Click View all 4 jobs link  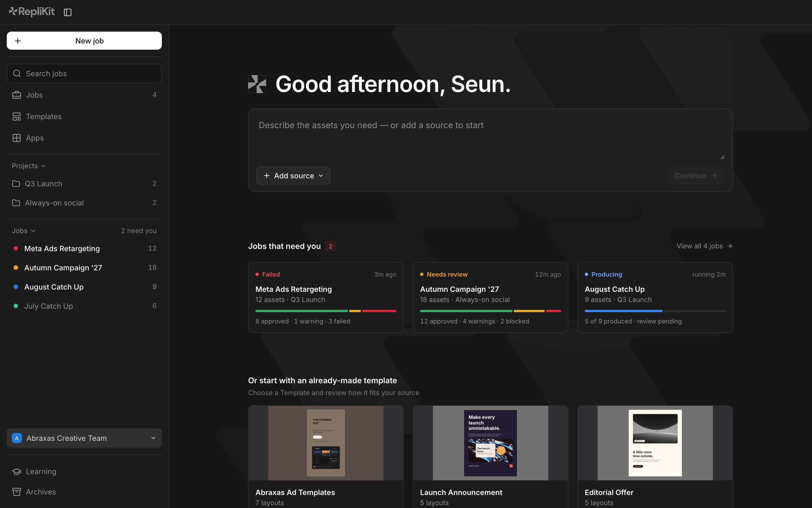704,246
